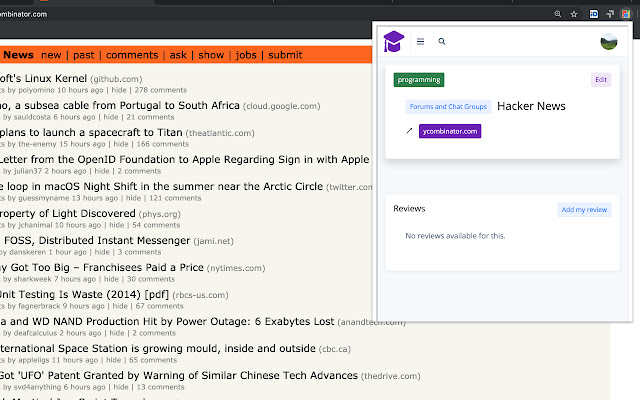Viewport: 640px width, 400px height.
Task: Hide the story posted by the-enemy
Action: [121, 144]
